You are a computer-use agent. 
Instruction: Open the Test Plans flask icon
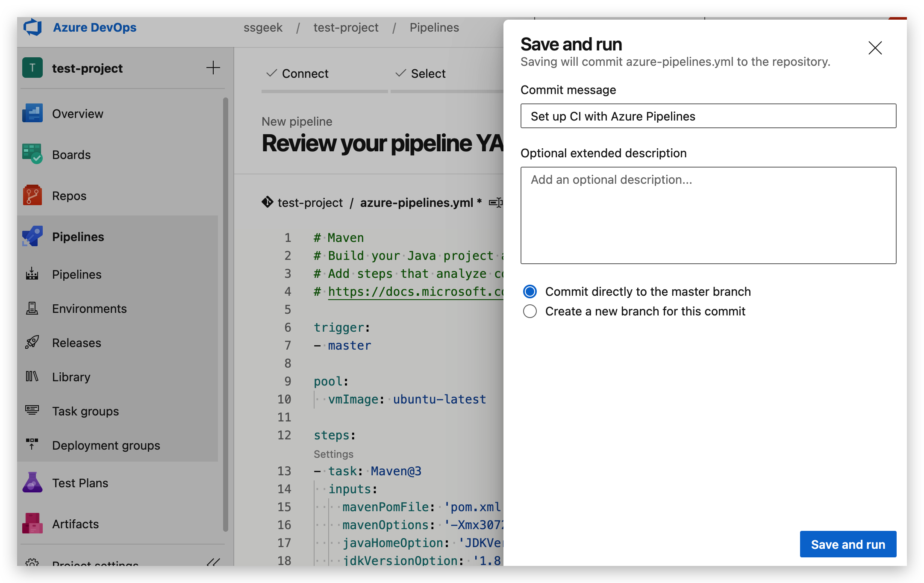(32, 483)
